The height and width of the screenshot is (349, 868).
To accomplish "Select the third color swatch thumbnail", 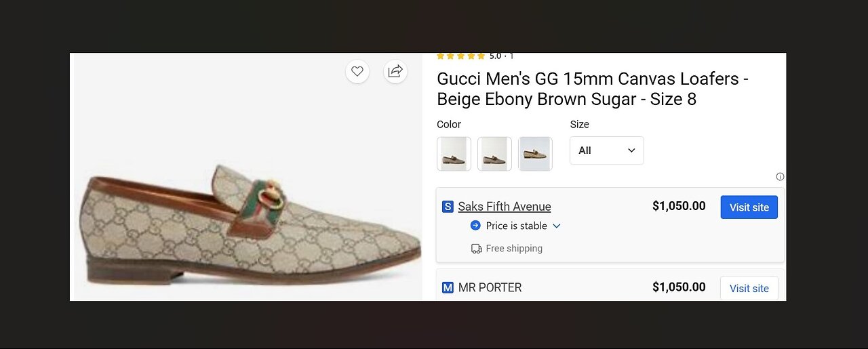I will click(535, 154).
